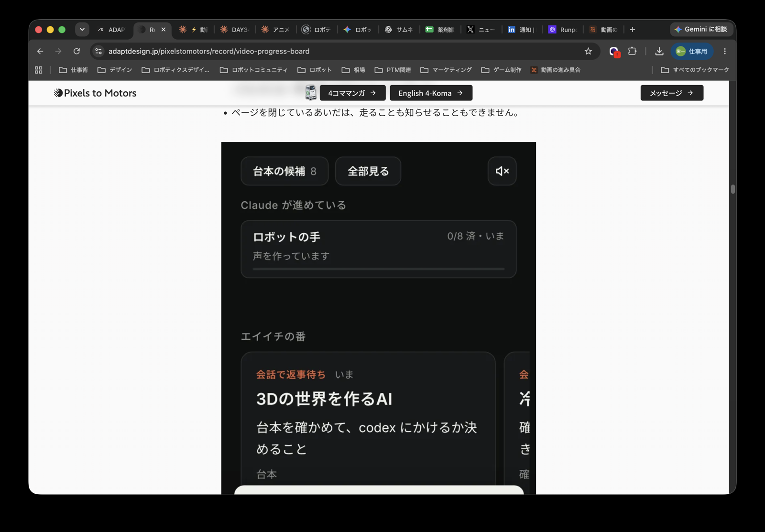Select the 台本の候補 8 button
This screenshot has width=765, height=532.
(284, 171)
